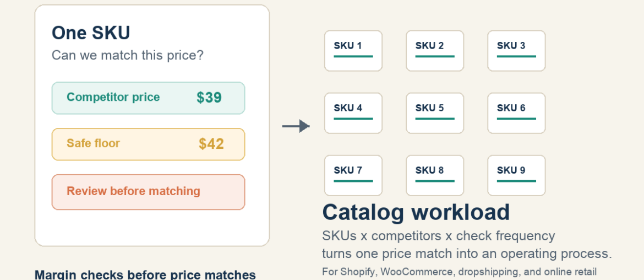The image size is (644, 280).
Task: Click the SKU 1 tile
Action: click(353, 51)
